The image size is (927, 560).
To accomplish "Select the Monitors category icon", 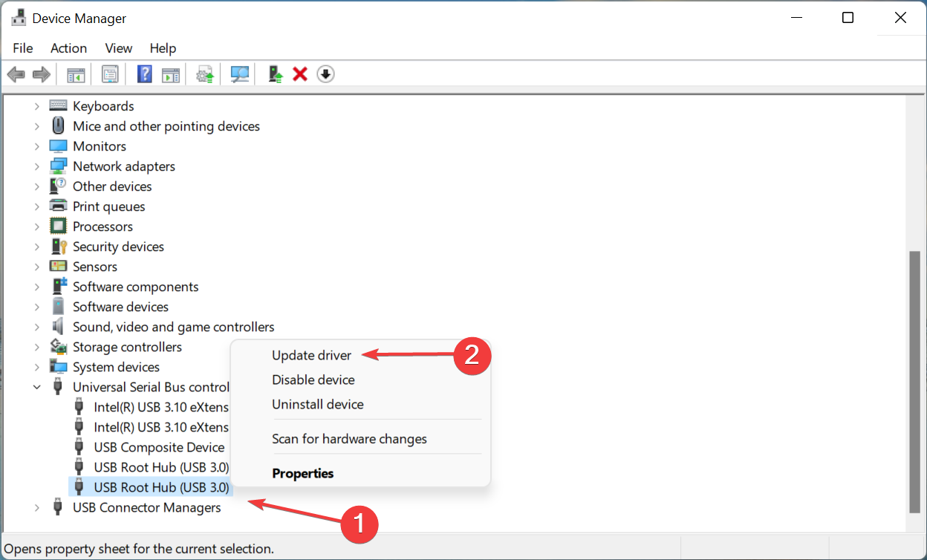I will (58, 146).
